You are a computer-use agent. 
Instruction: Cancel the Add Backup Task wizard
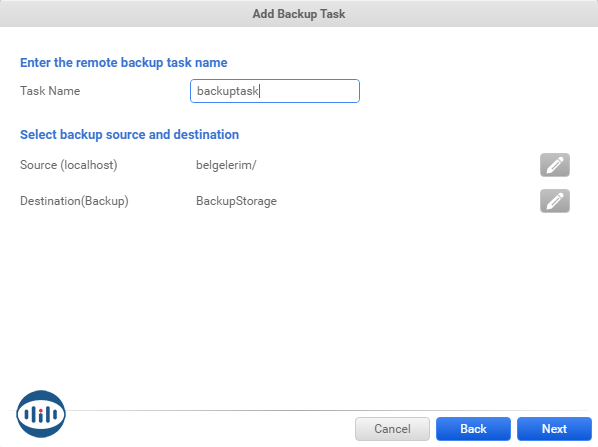[x=392, y=429]
